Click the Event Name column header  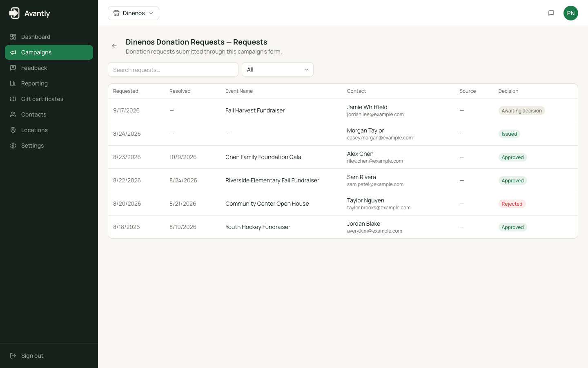(x=239, y=91)
